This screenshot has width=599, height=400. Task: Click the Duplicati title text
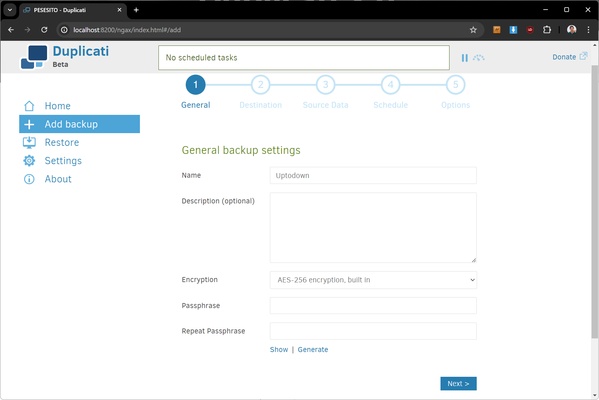(81, 51)
